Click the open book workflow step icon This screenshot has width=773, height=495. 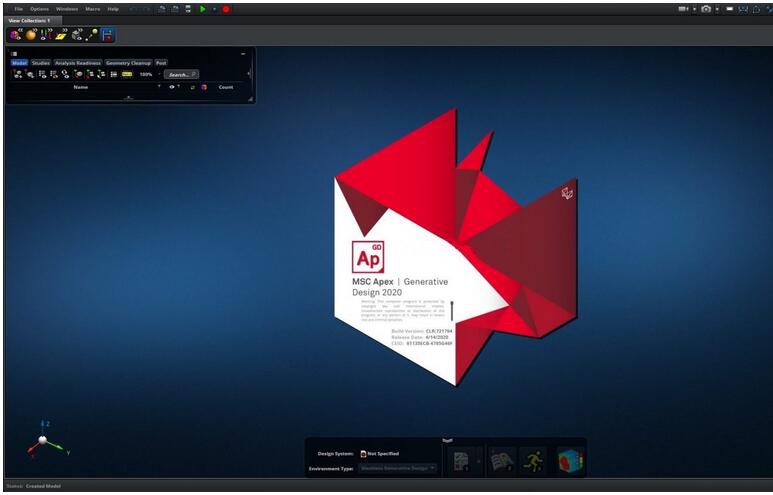point(503,461)
